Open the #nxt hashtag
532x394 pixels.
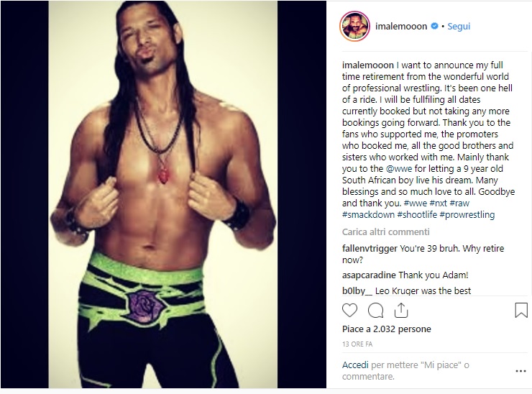[x=438, y=203]
